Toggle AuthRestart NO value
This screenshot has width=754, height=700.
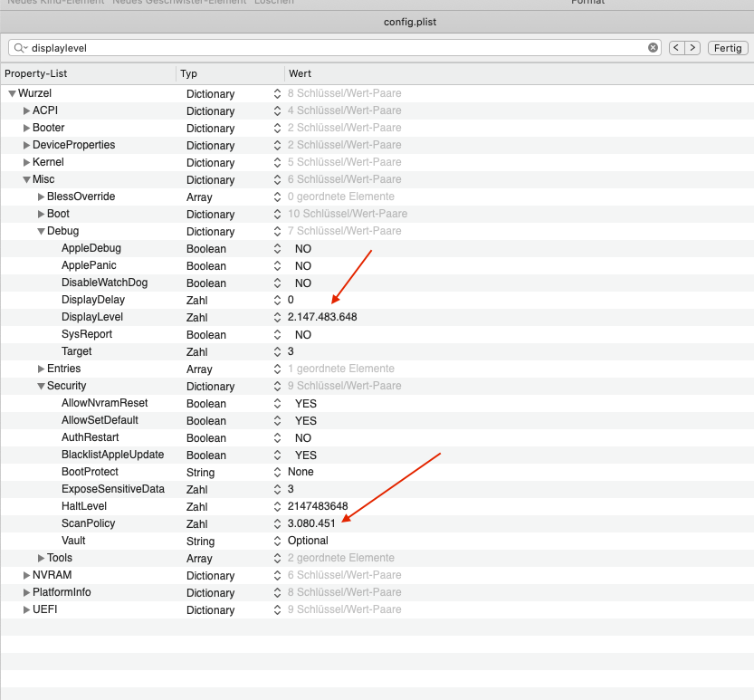click(303, 438)
